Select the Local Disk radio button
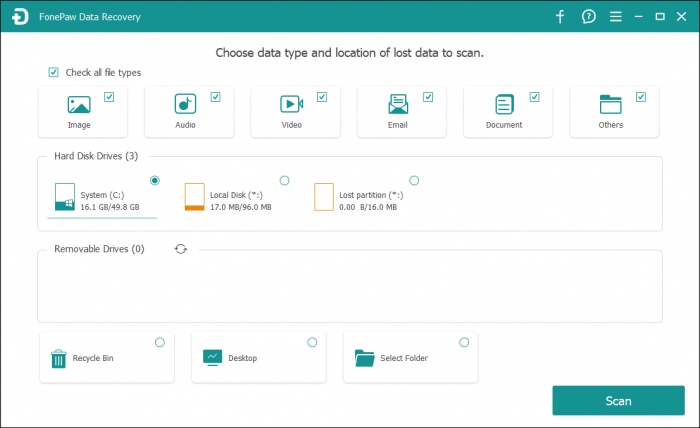 (x=284, y=180)
